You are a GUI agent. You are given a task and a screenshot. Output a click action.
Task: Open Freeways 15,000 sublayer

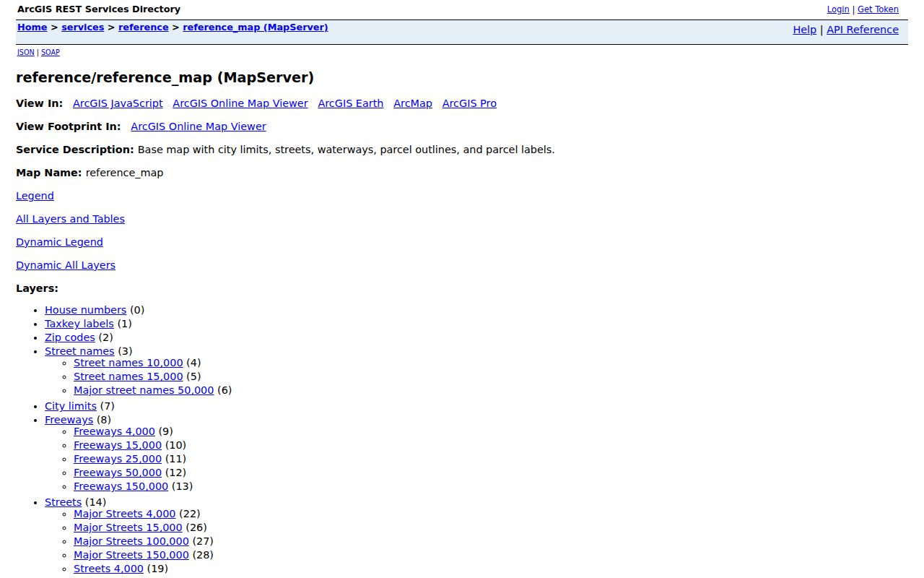coord(118,445)
